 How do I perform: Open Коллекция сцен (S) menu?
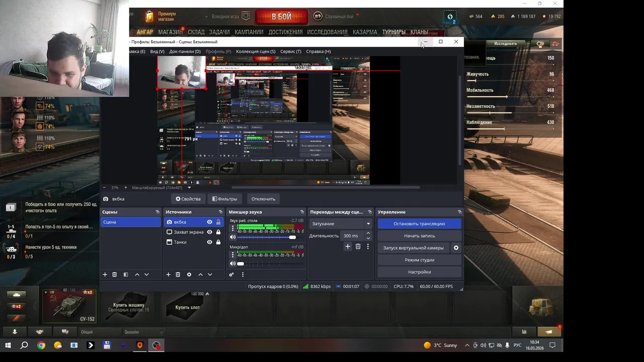click(x=256, y=51)
